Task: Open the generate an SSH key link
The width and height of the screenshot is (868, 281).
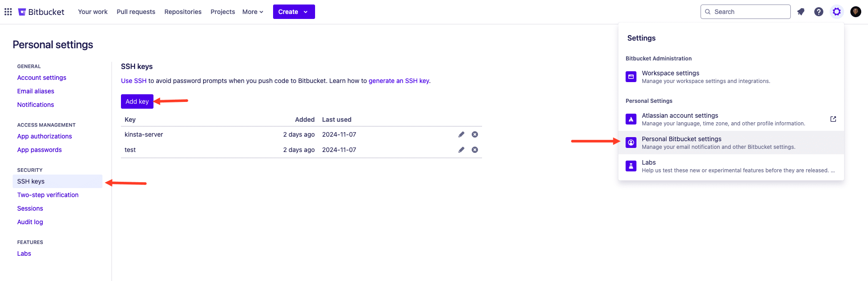Action: 399,81
